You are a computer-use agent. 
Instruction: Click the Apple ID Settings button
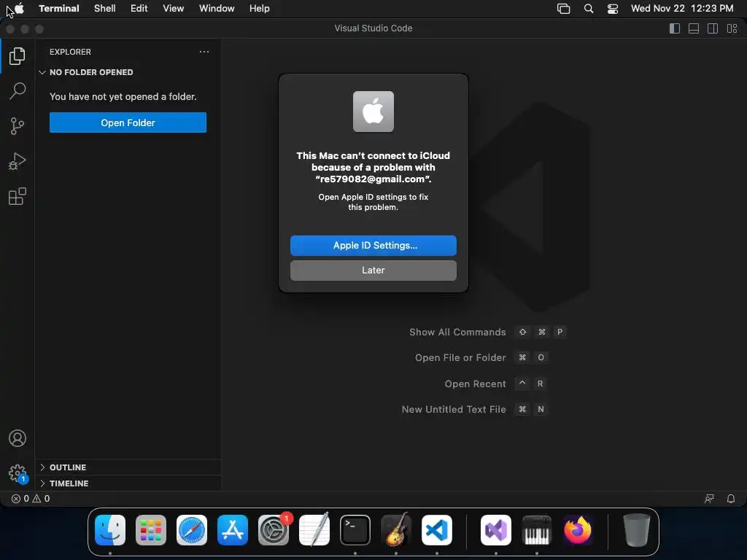[373, 245]
